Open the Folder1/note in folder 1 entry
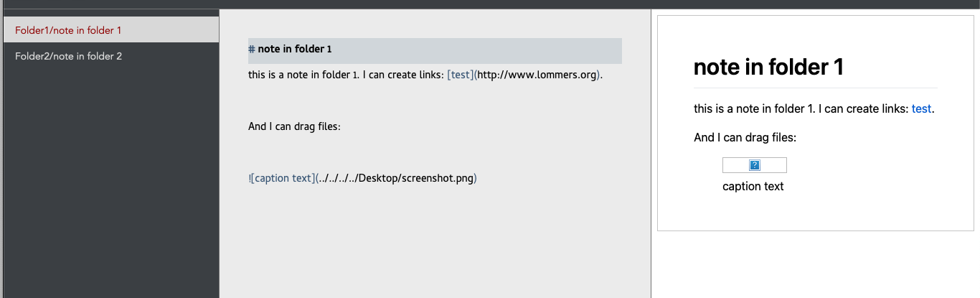980x298 pixels. coord(68,30)
